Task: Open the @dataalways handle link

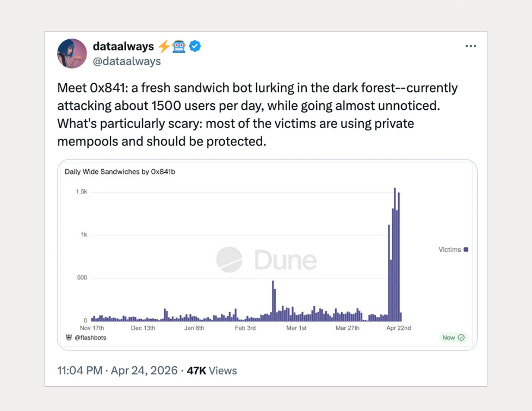Action: [127, 61]
